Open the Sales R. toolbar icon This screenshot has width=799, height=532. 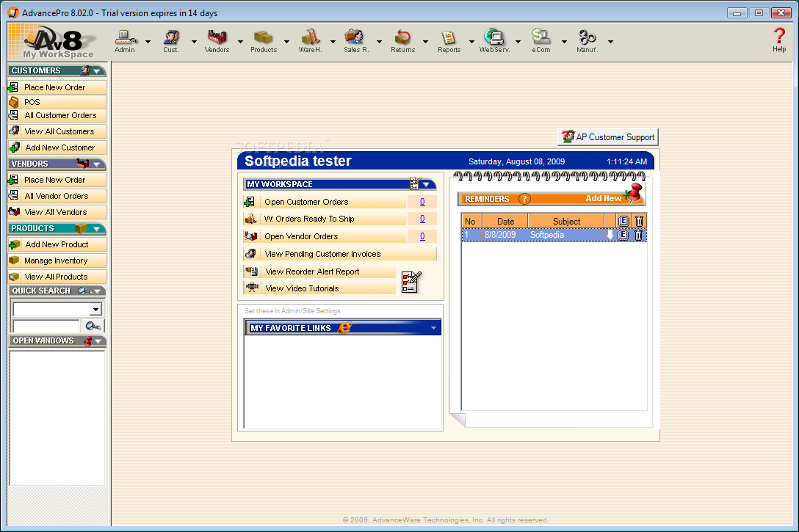click(x=355, y=41)
